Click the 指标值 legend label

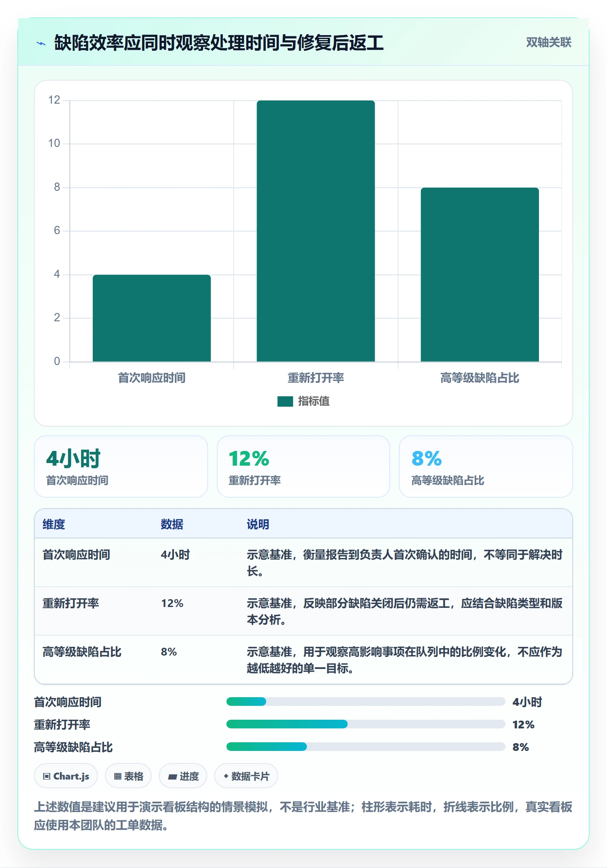[x=313, y=401]
